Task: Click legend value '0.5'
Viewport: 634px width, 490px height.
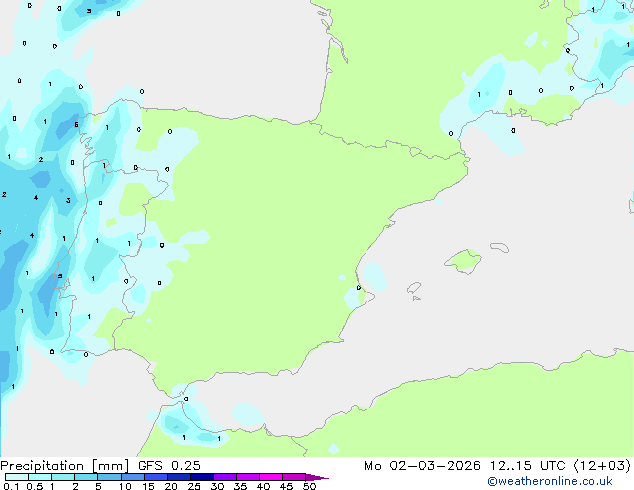Action: tap(35, 486)
